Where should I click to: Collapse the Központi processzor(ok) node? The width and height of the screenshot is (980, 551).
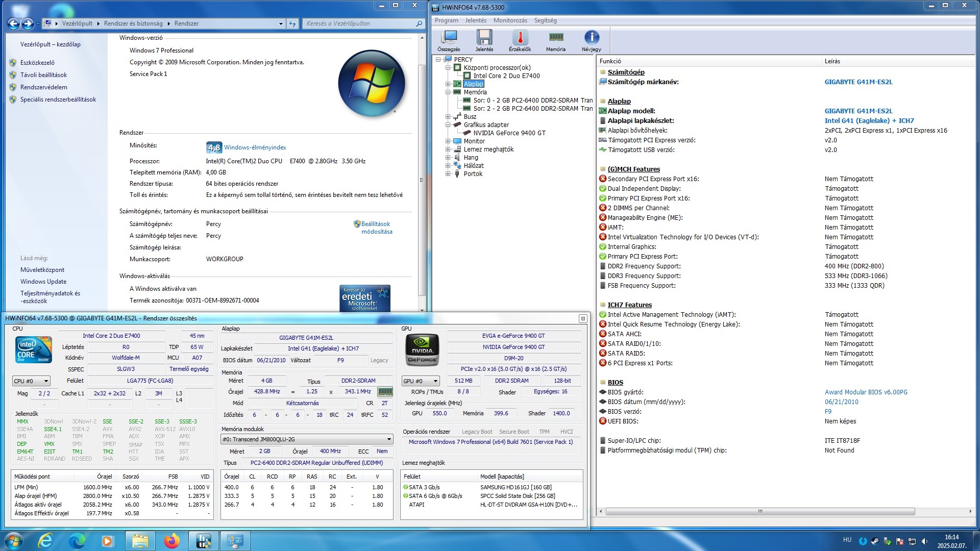point(448,68)
